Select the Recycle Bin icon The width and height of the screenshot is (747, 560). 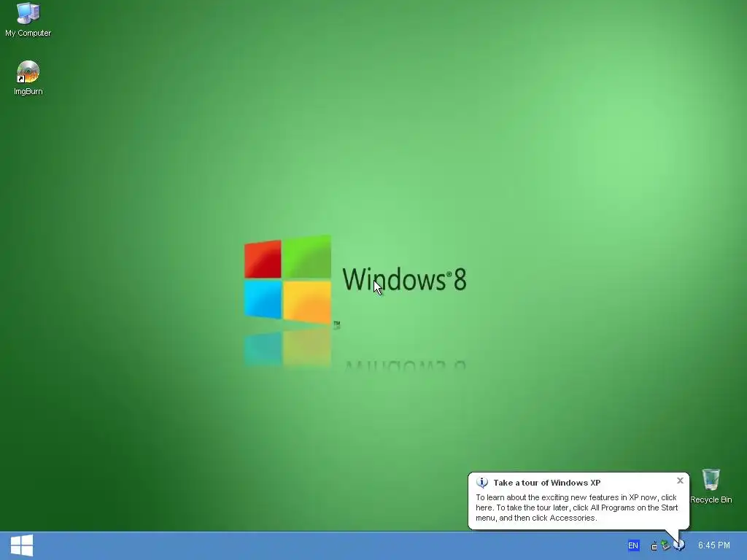tap(711, 486)
